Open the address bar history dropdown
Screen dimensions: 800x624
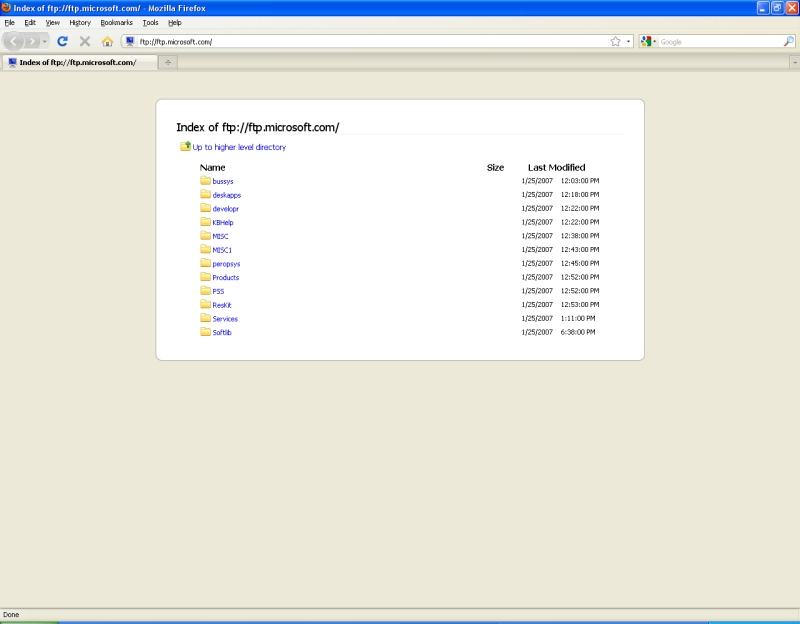[x=628, y=41]
